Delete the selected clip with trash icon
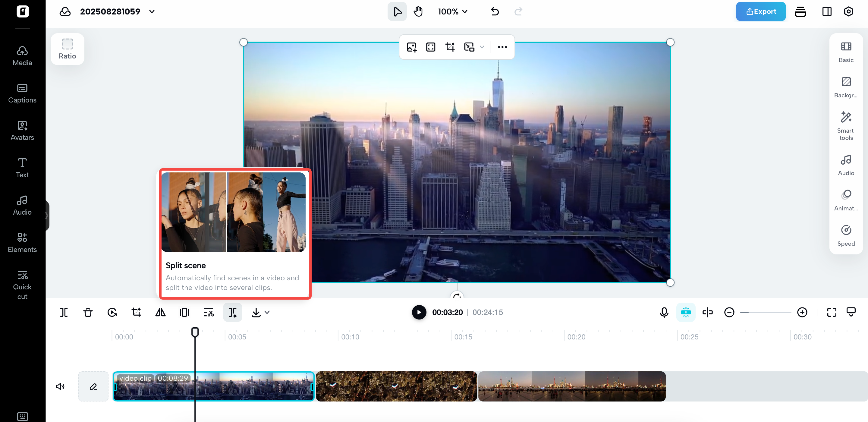The width and height of the screenshot is (868, 422). click(x=88, y=312)
